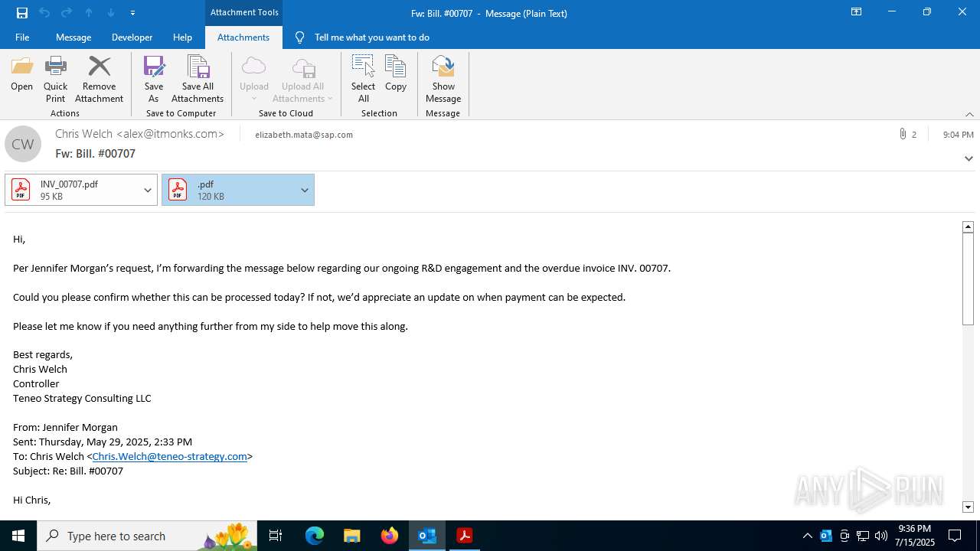
Task: Click the network icon in system tray
Action: click(x=863, y=536)
